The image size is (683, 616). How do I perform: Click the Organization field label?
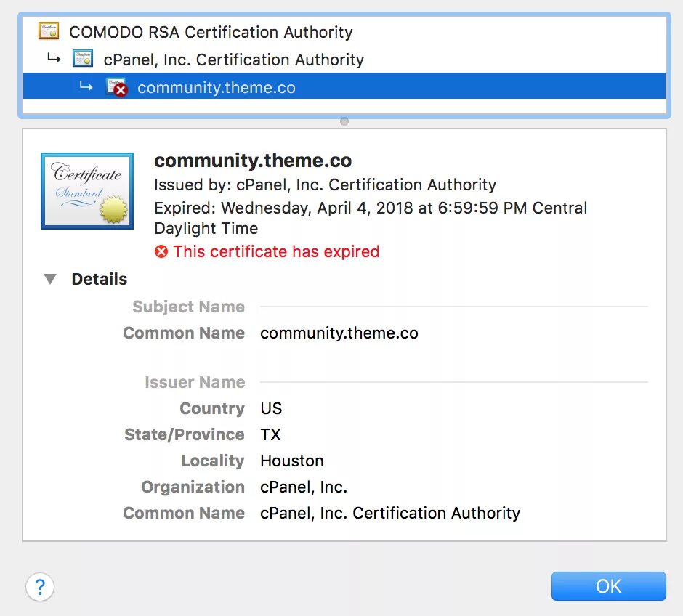193,487
